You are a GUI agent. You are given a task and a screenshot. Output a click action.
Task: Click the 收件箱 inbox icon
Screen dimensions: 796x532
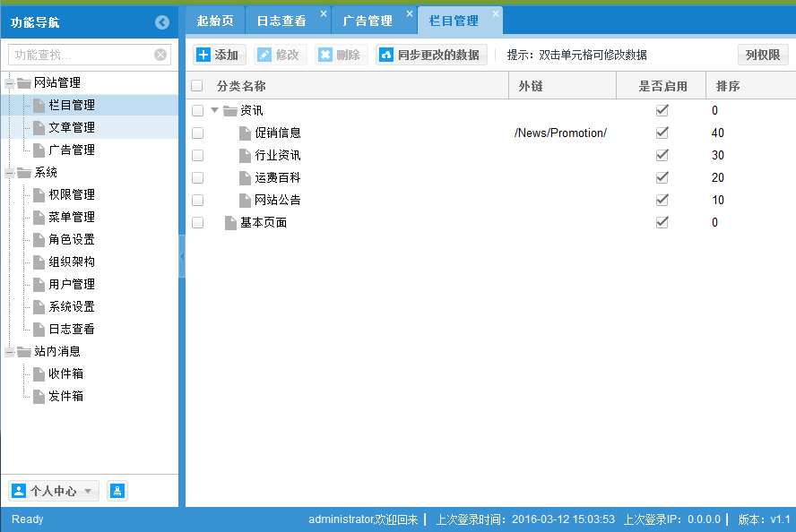37,373
